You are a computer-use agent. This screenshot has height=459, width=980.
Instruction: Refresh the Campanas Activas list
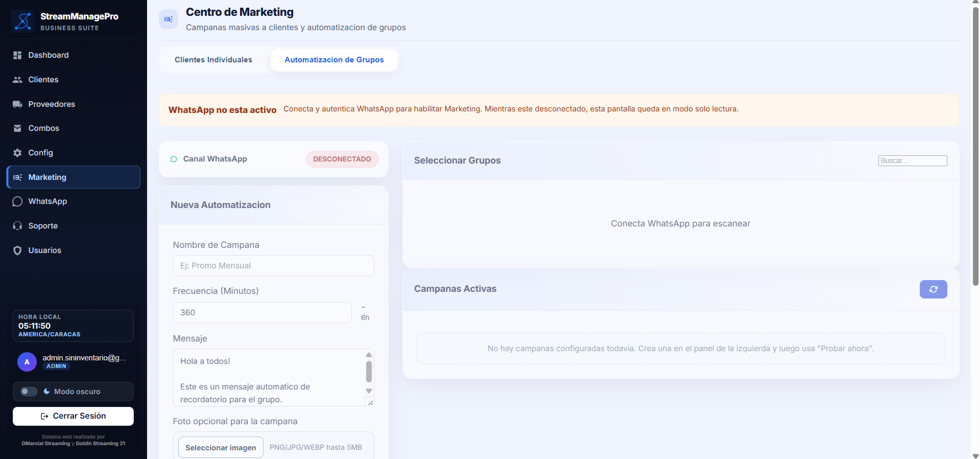(x=933, y=289)
